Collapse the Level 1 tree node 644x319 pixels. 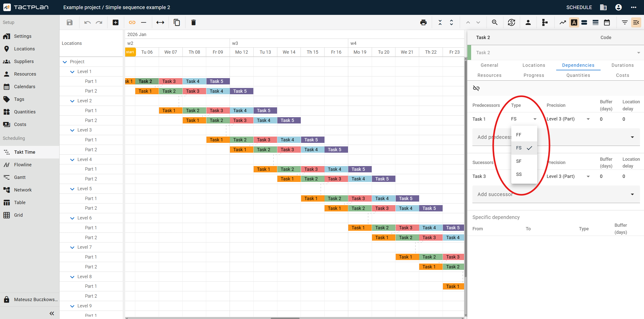pos(72,72)
